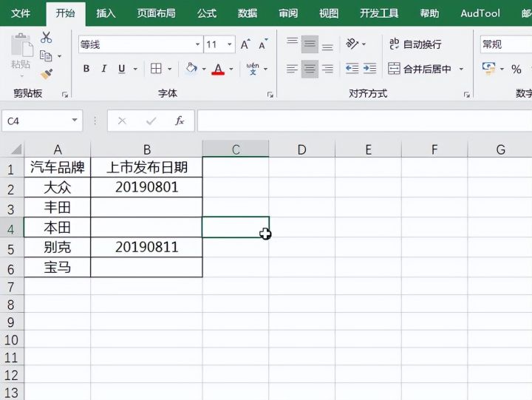
Task: Open the font size 11 dropdown
Action: point(230,44)
